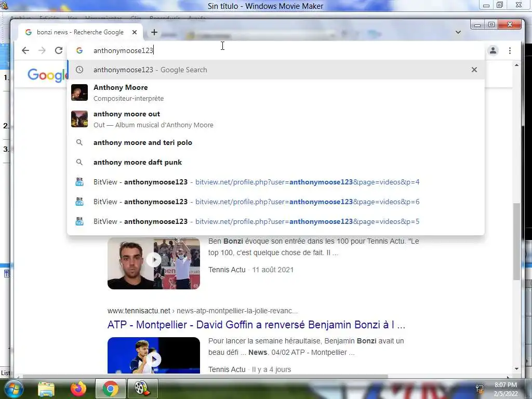Click the browser forward arrow
Viewport: 532px width, 399px height.
tap(42, 50)
